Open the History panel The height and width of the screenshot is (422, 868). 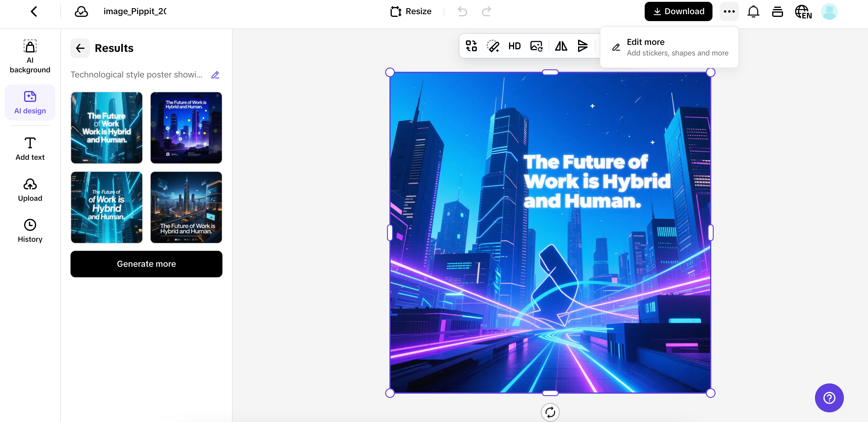click(30, 231)
